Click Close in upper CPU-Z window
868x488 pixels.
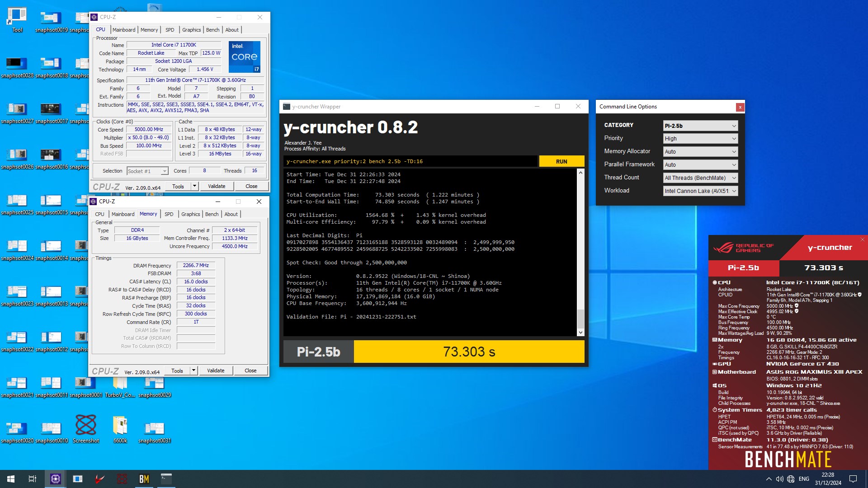(x=251, y=186)
